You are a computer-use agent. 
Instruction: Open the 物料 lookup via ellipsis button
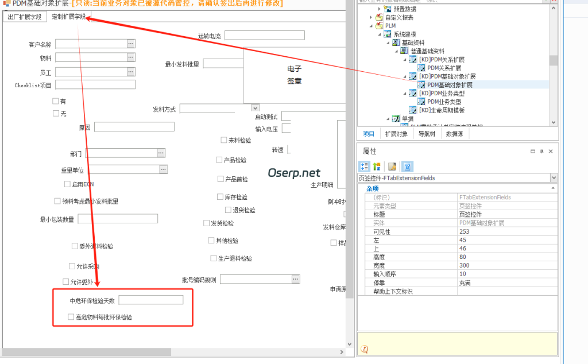click(x=131, y=57)
